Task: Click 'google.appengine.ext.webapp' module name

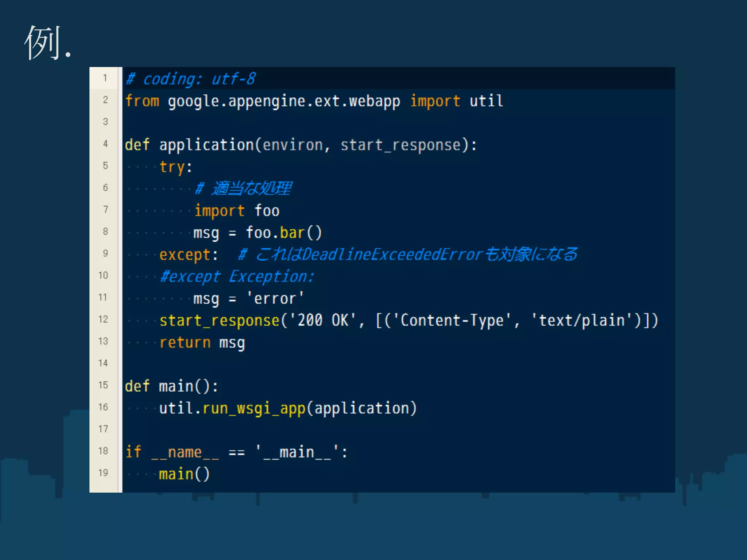Action: [284, 102]
